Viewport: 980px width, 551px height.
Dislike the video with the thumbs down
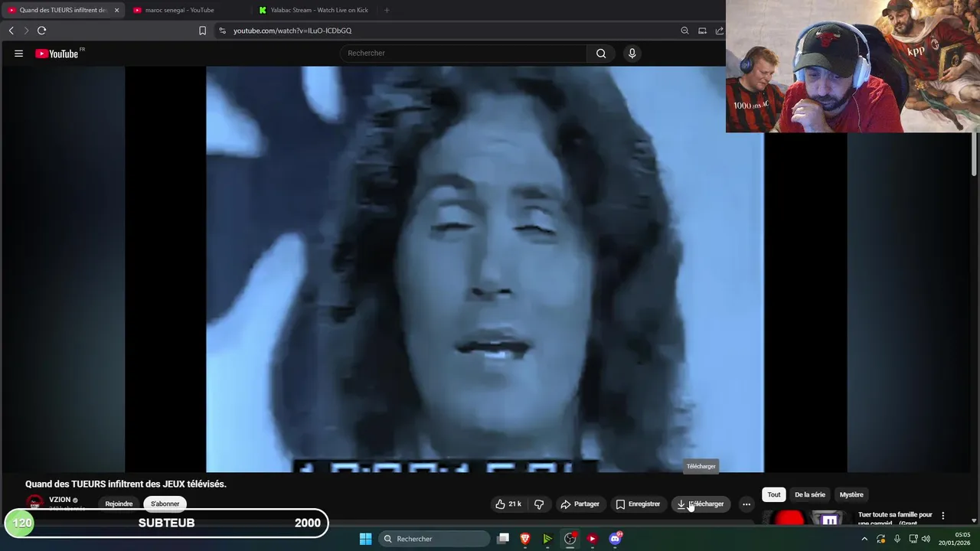click(539, 504)
